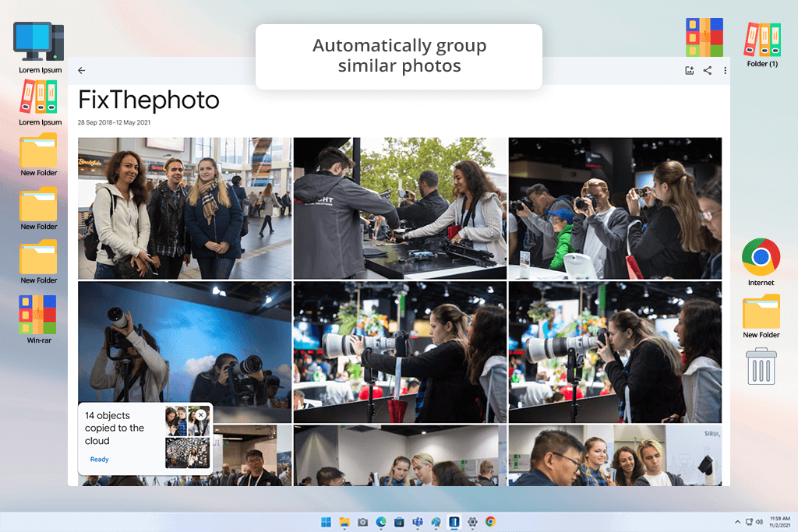
Task: Click the active blue app icon in taskbar
Action: (454, 522)
